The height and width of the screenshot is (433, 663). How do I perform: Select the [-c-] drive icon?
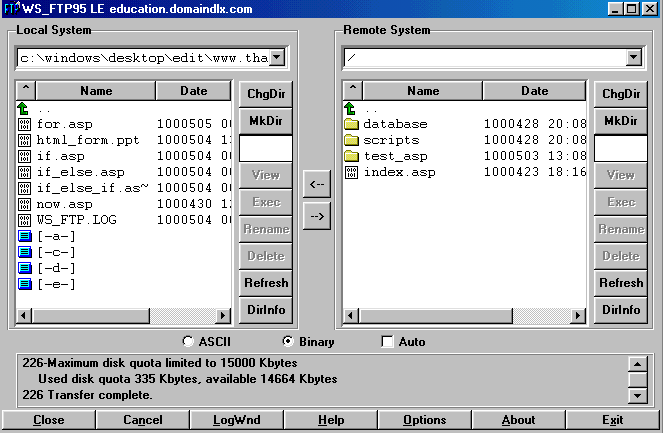[x=25, y=252]
